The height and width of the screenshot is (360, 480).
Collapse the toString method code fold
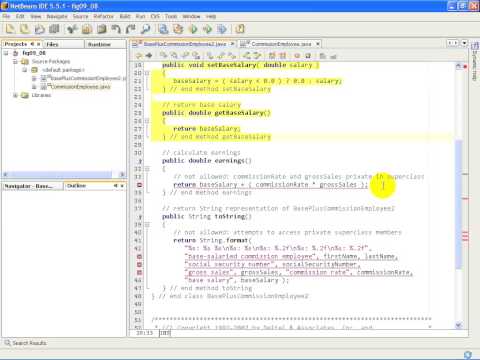147,225
